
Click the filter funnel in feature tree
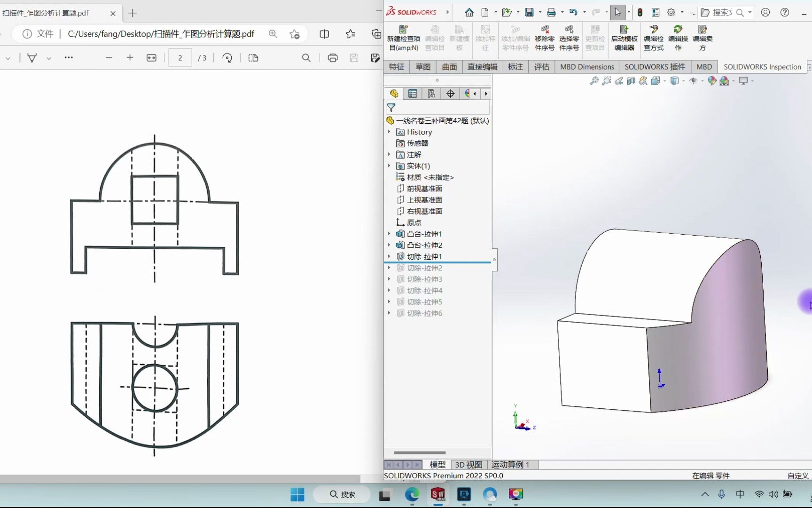391,108
